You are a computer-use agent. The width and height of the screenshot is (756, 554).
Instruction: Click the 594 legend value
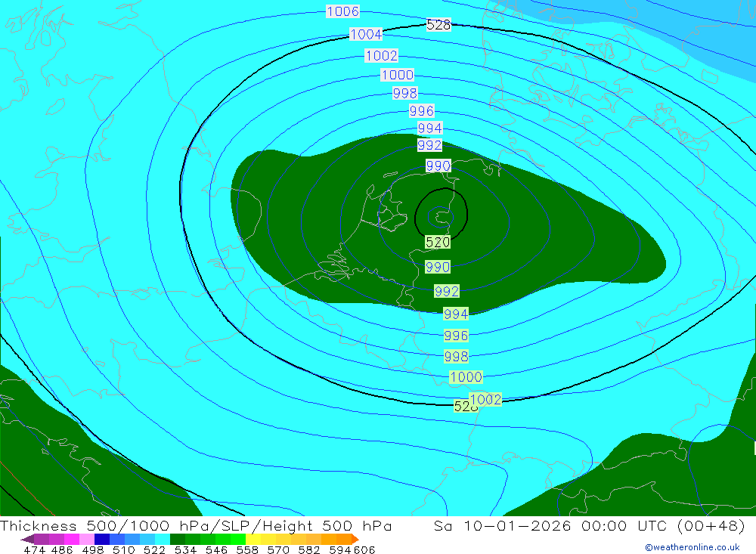[340, 549]
